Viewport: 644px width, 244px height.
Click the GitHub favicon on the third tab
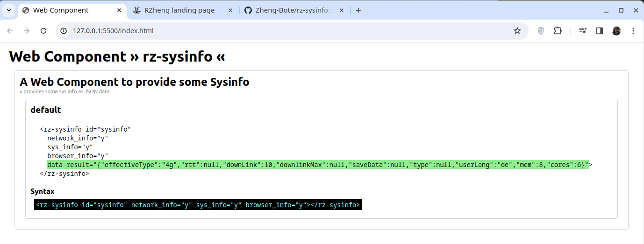point(248,10)
